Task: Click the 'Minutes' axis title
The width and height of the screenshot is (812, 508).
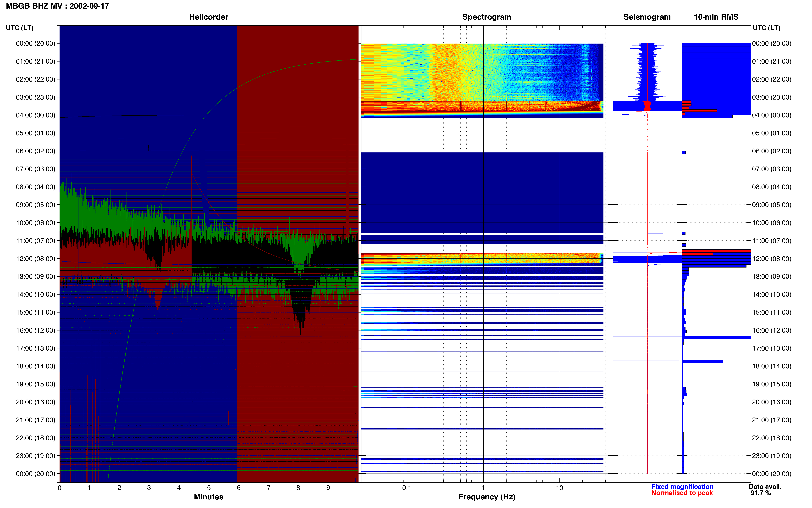Action: pyautogui.click(x=209, y=497)
